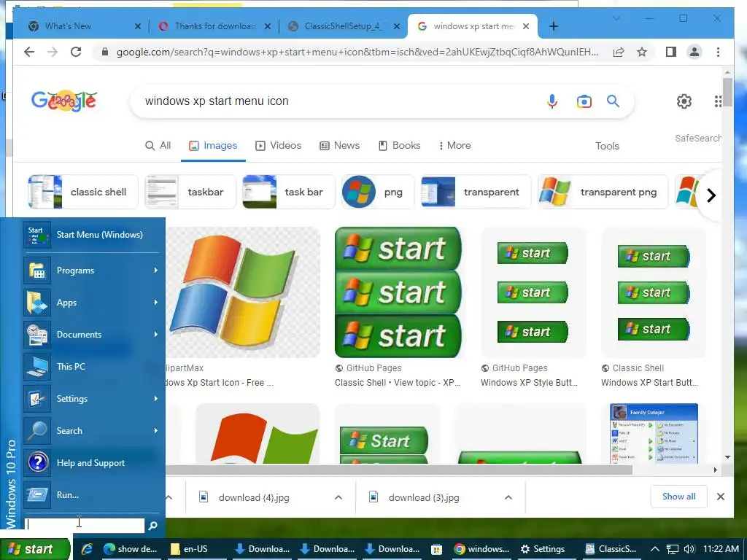The image size is (747, 560).
Task: Open the en-US folder on taskbar
Action: tap(190, 548)
